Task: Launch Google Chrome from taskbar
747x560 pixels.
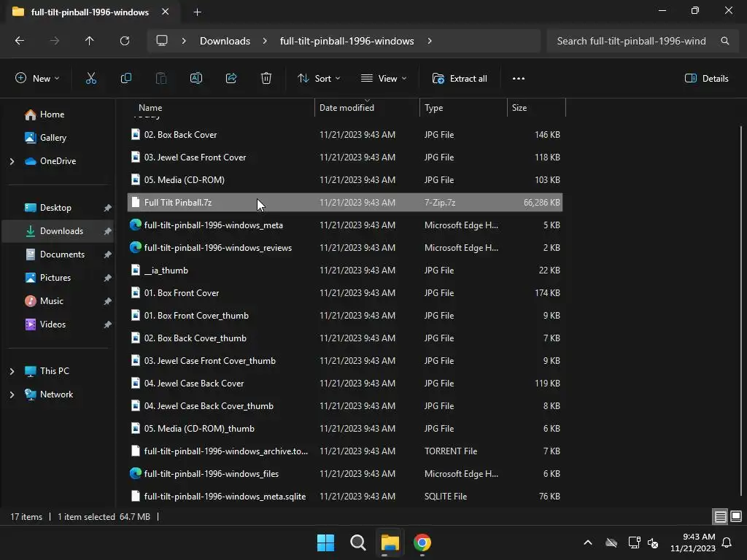Action: (x=422, y=542)
